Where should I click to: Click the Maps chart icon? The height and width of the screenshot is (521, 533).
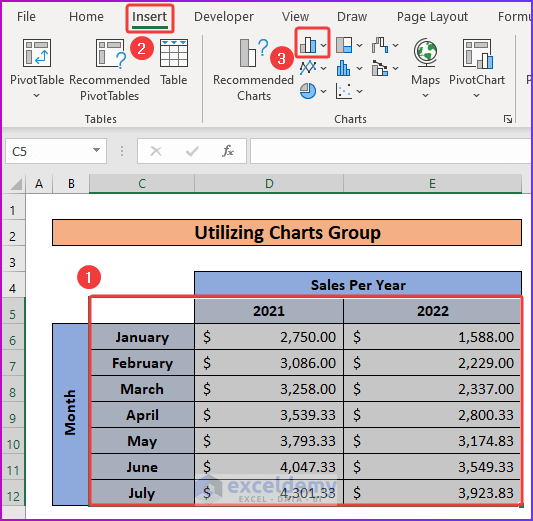tap(425, 53)
